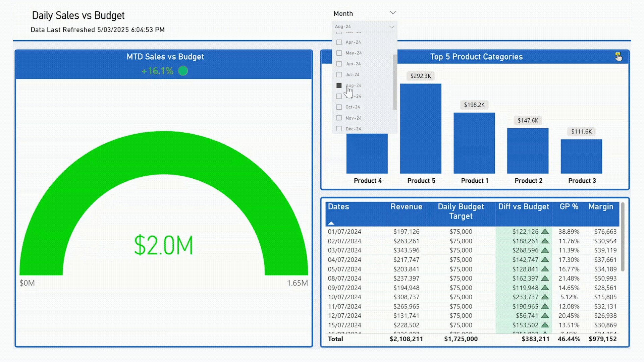Uncheck the Aug-24 month checkbox
Screen dimensions: 644x362
[339, 85]
